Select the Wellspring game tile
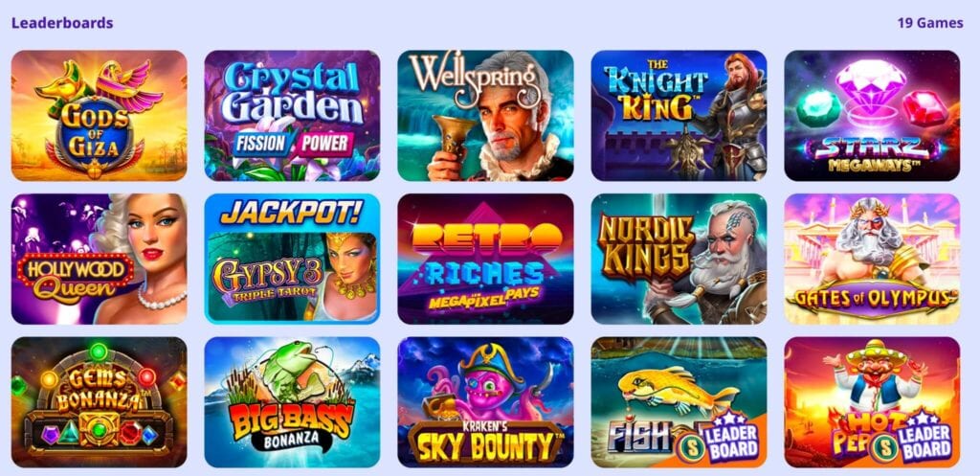The image size is (980, 476). tap(485, 116)
